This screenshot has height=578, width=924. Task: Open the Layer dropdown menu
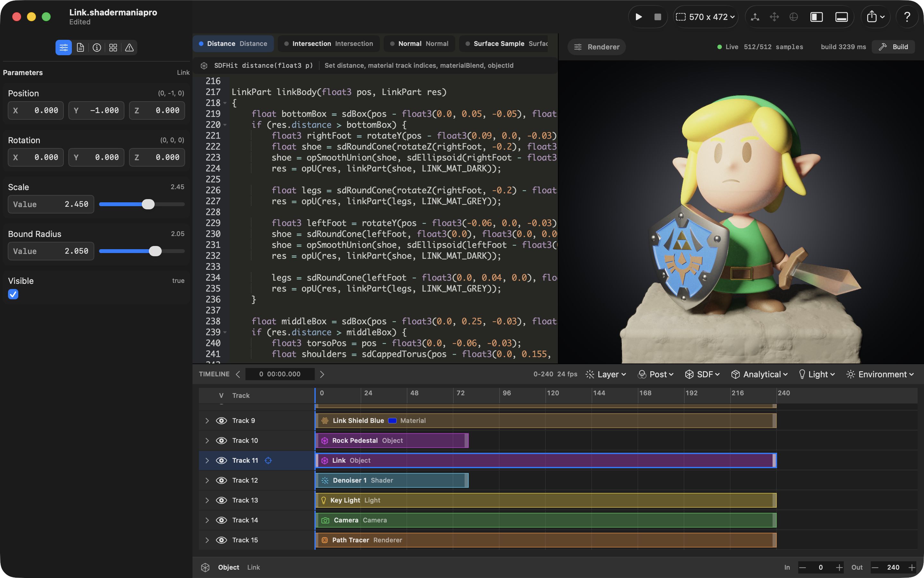[606, 374]
